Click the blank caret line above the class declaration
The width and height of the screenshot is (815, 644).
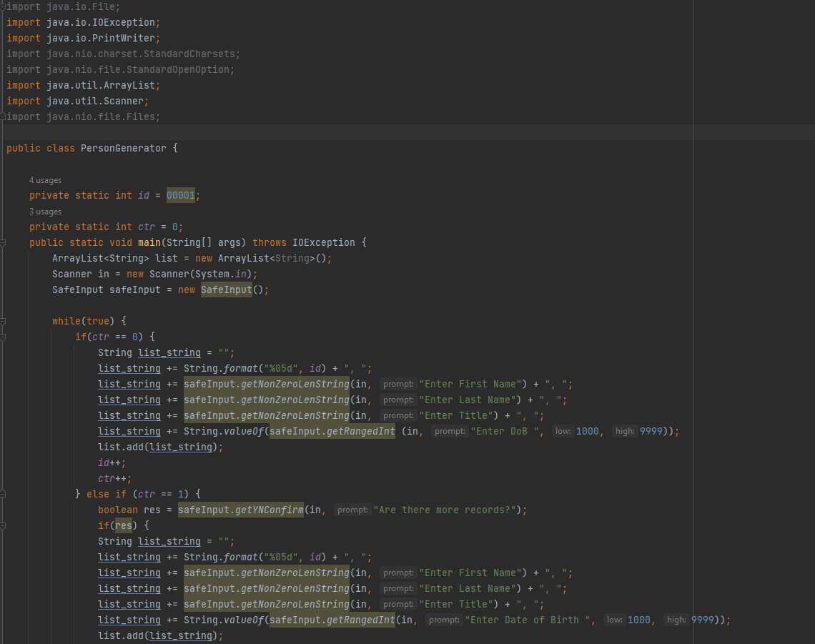[407, 132]
